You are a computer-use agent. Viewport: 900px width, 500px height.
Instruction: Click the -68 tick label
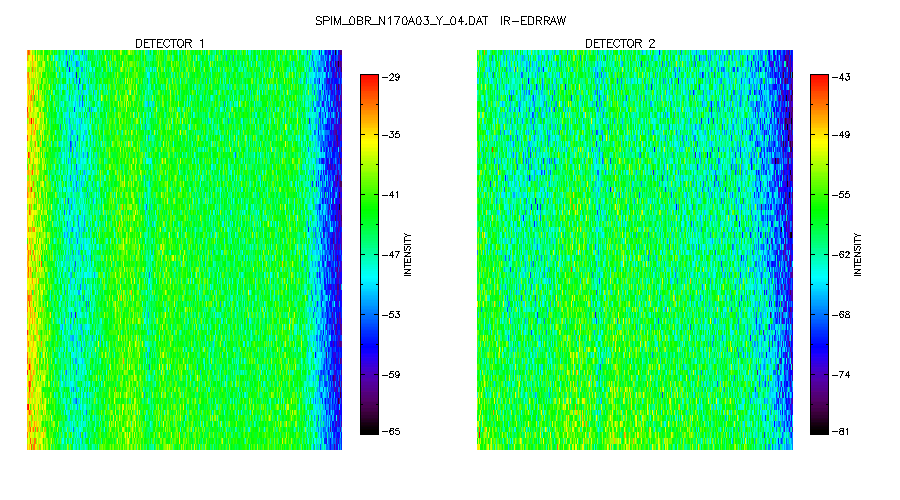pos(841,315)
